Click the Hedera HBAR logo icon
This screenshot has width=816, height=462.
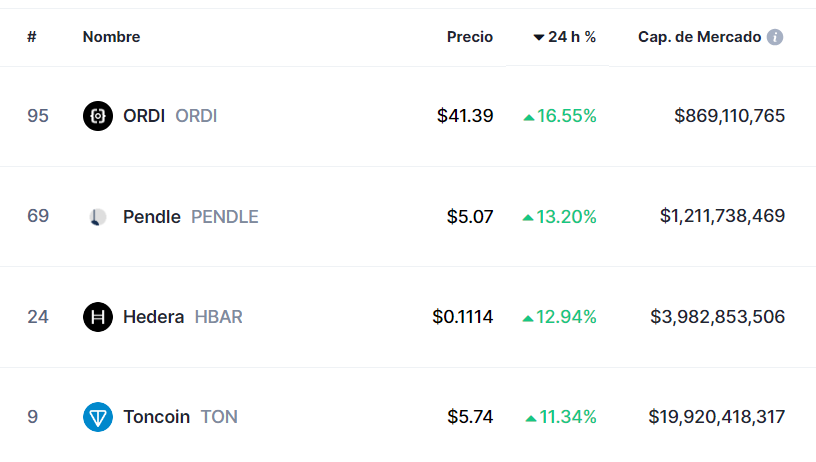[98, 317]
